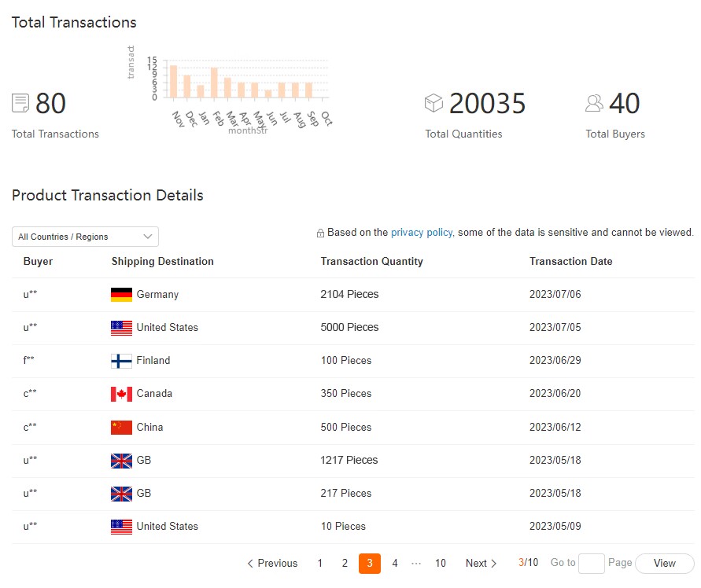Click the Total Buyers people icon
This screenshot has width=701, height=588.
point(594,103)
